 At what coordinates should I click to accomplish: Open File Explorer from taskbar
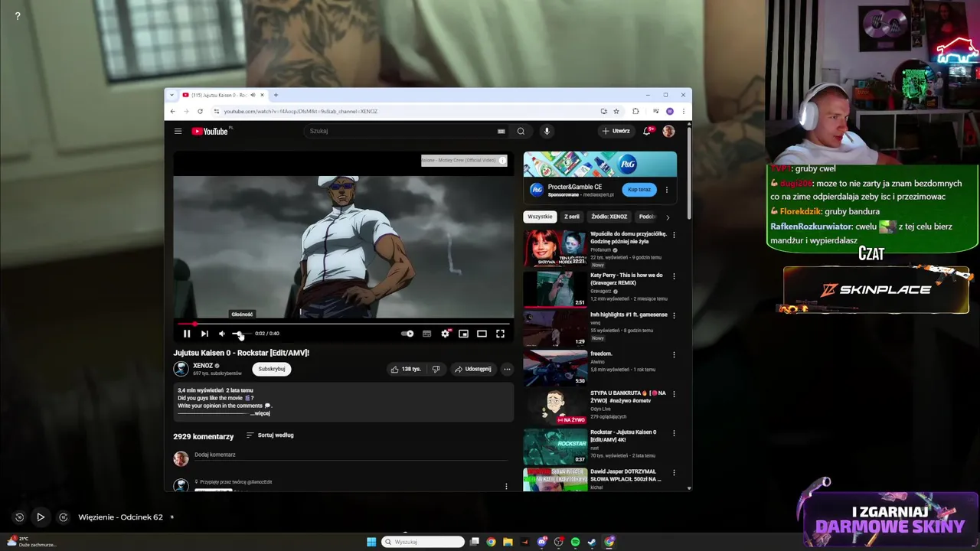pos(508,542)
